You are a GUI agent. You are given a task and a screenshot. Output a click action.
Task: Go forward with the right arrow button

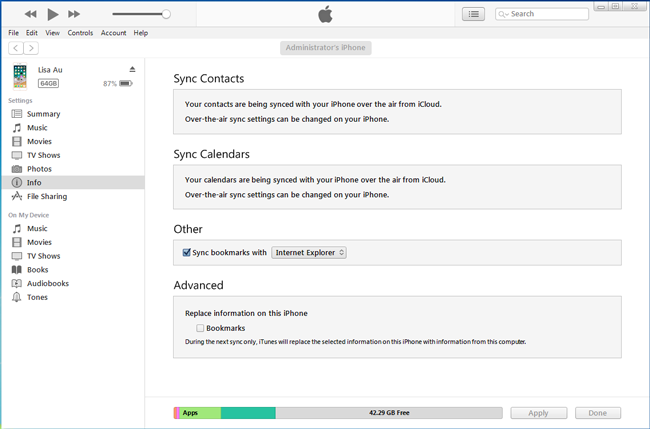click(x=31, y=48)
